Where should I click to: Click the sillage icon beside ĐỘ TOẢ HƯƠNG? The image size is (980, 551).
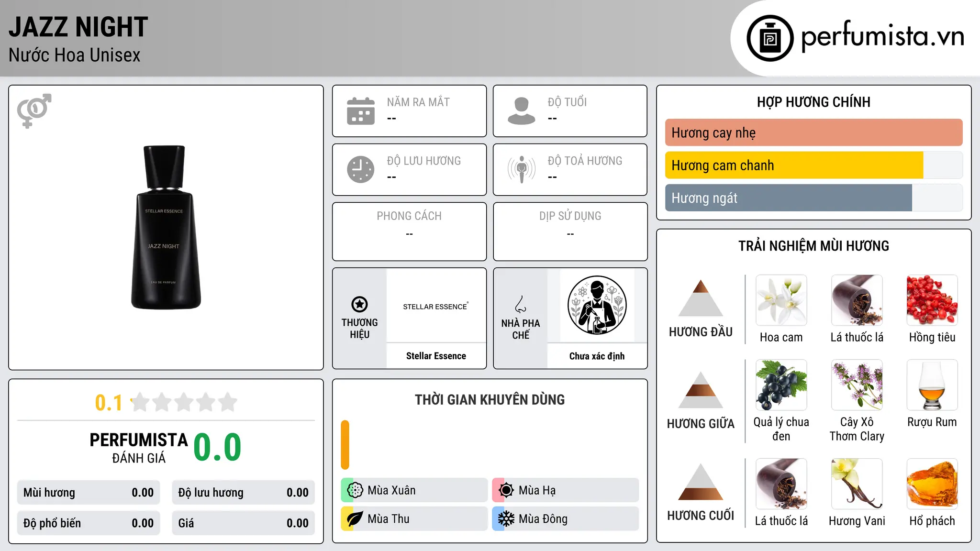pos(522,169)
